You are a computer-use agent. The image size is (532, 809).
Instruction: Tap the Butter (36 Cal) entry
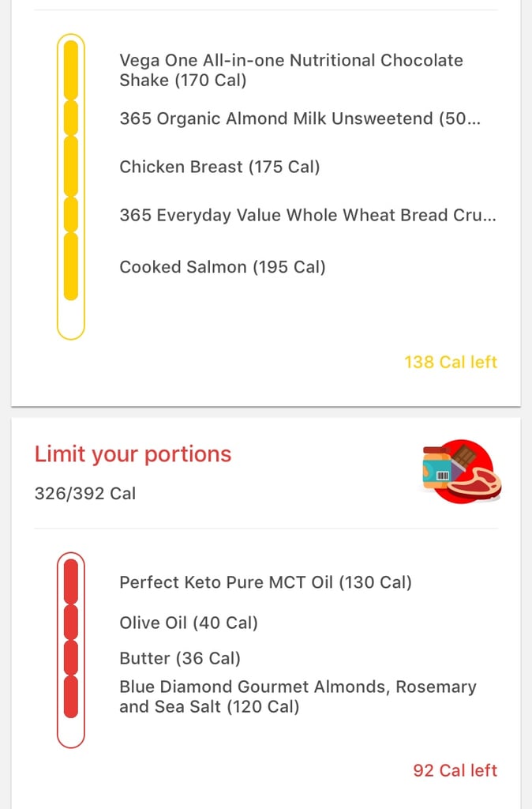click(180, 658)
